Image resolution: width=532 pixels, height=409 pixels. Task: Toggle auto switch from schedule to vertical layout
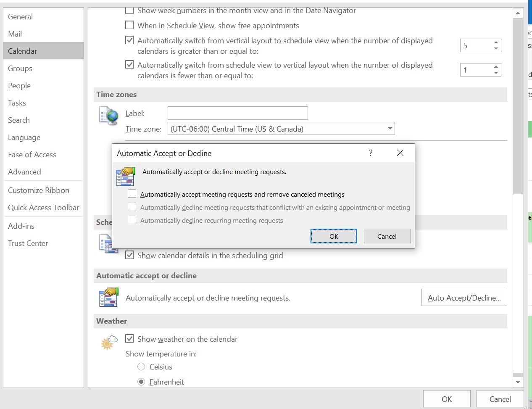tap(130, 65)
